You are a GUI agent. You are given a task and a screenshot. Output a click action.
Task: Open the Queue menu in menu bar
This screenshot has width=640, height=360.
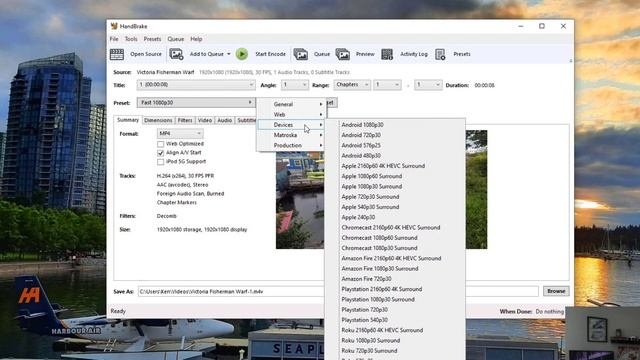[176, 39]
